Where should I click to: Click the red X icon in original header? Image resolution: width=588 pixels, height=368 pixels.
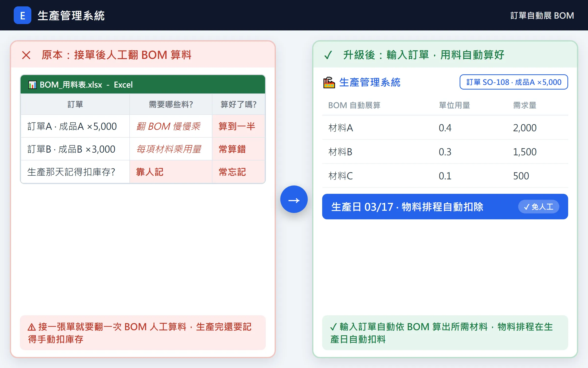[x=26, y=55]
